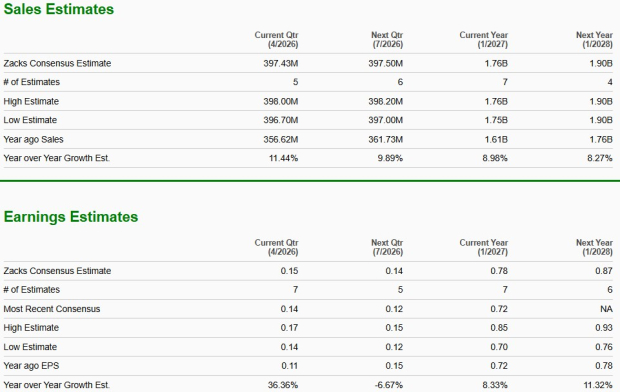Click EPS high estimate 0.93
The height and width of the screenshot is (392, 620).
click(604, 328)
